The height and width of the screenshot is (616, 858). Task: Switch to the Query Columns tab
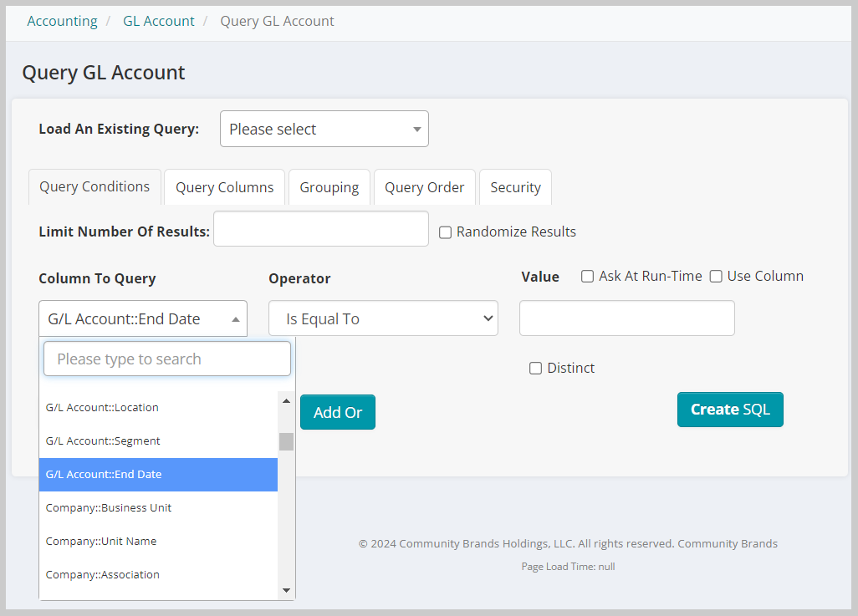[224, 186]
